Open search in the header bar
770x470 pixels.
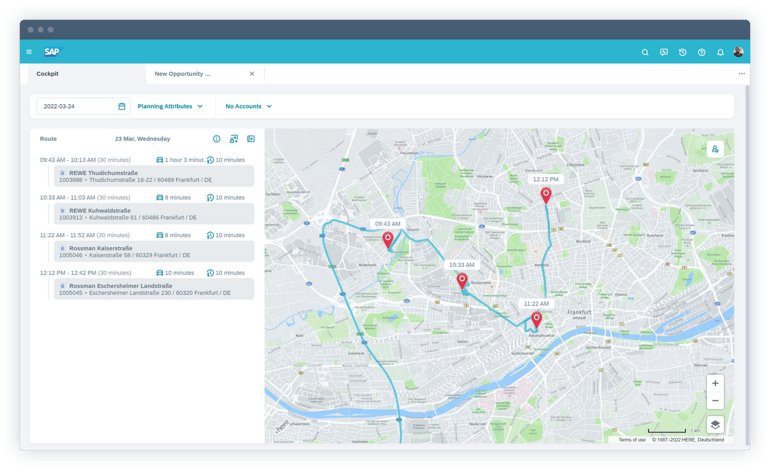645,52
